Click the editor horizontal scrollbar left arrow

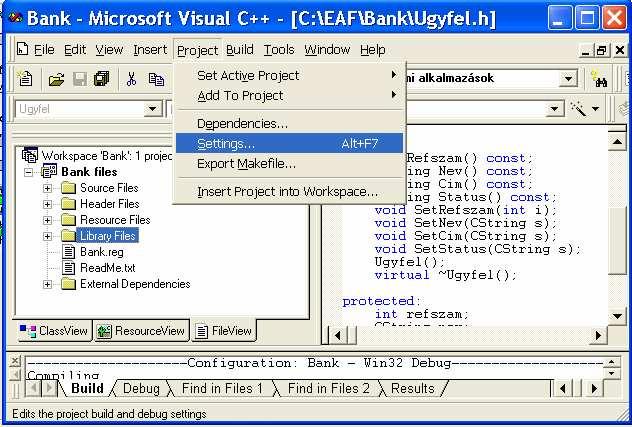tap(338, 335)
